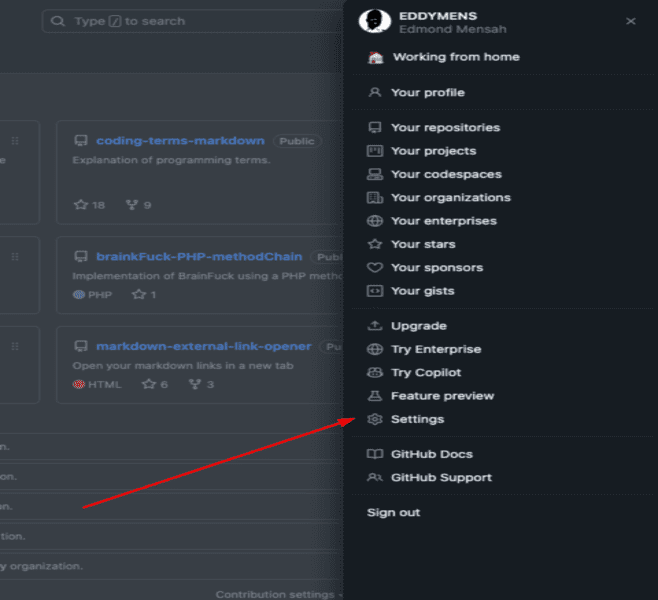
Task: Open Your profile menu item
Action: [428, 93]
